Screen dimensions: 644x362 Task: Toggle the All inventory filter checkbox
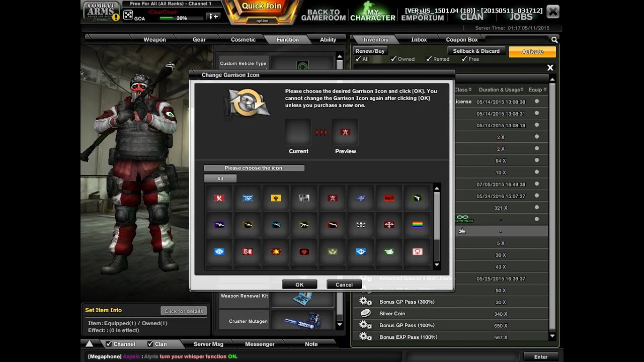pyautogui.click(x=358, y=59)
